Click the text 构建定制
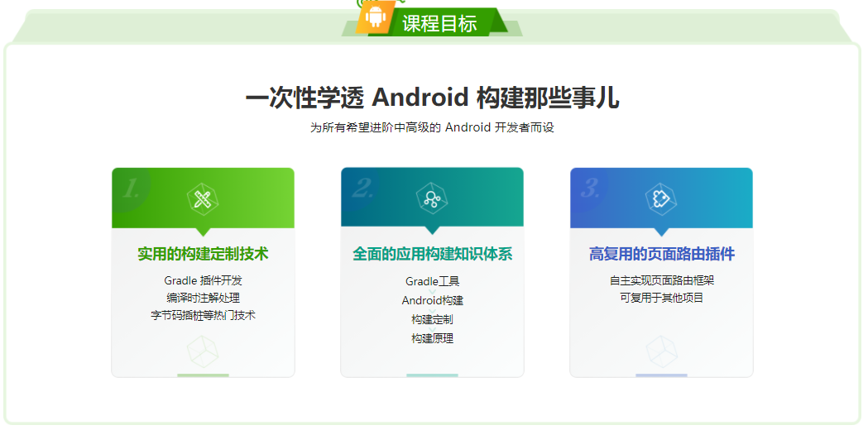Viewport: 868px width, 430px height. (432, 319)
